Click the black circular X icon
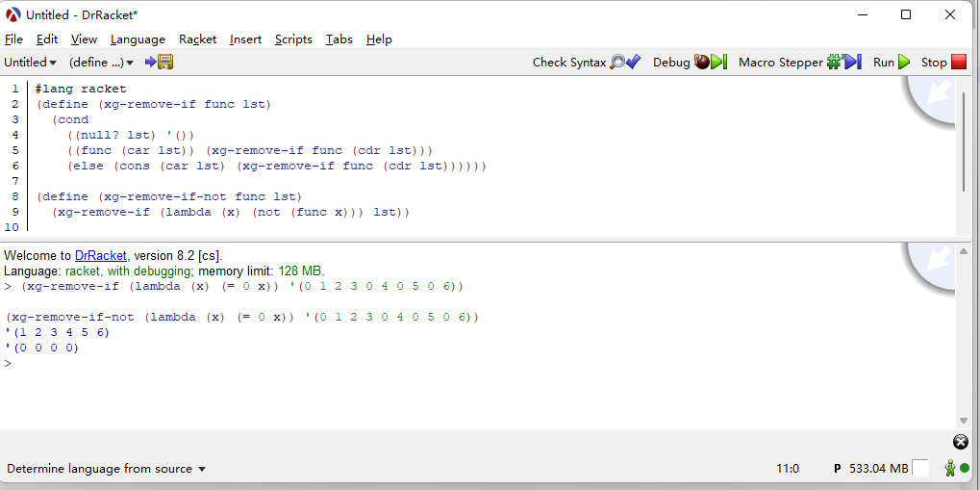This screenshot has width=980, height=490. pyautogui.click(x=960, y=442)
